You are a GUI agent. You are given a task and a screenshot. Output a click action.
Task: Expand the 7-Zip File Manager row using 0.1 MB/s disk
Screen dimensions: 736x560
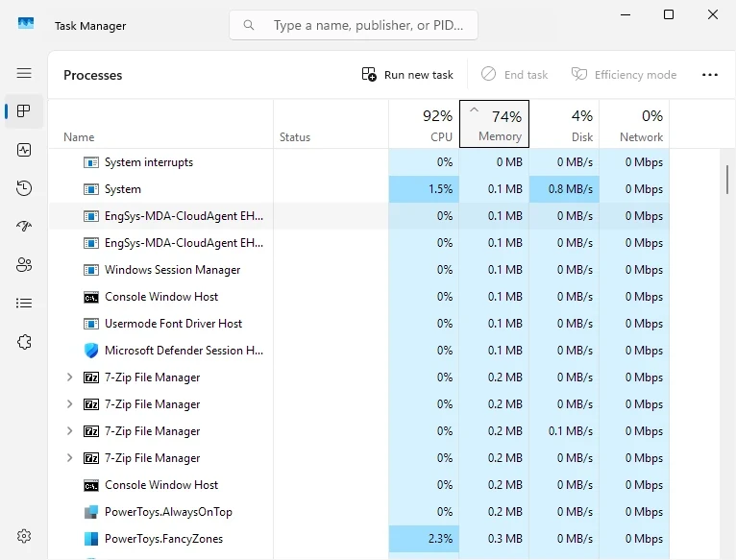(69, 431)
